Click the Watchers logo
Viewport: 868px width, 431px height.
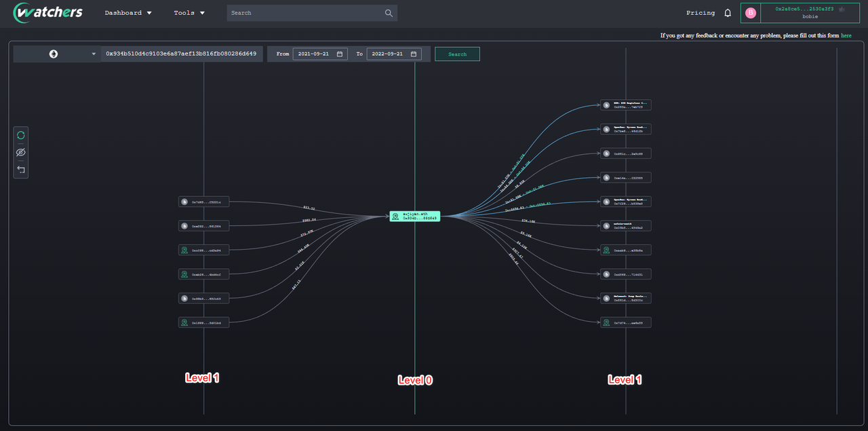(x=48, y=13)
